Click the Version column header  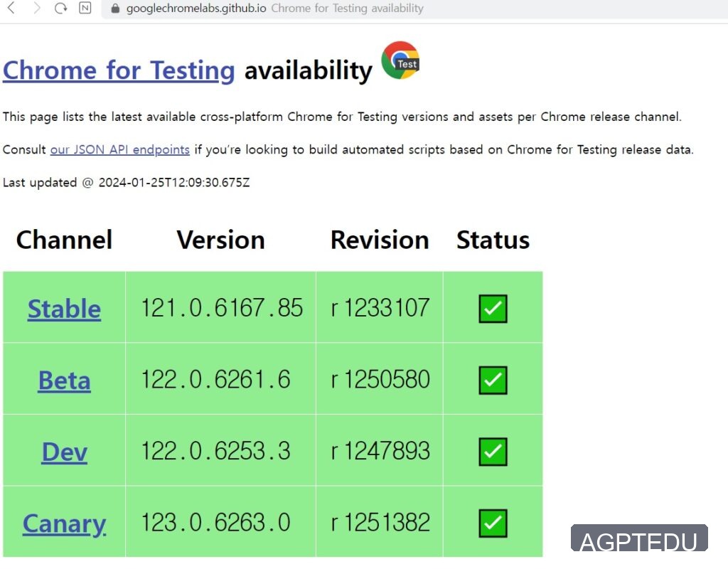220,240
